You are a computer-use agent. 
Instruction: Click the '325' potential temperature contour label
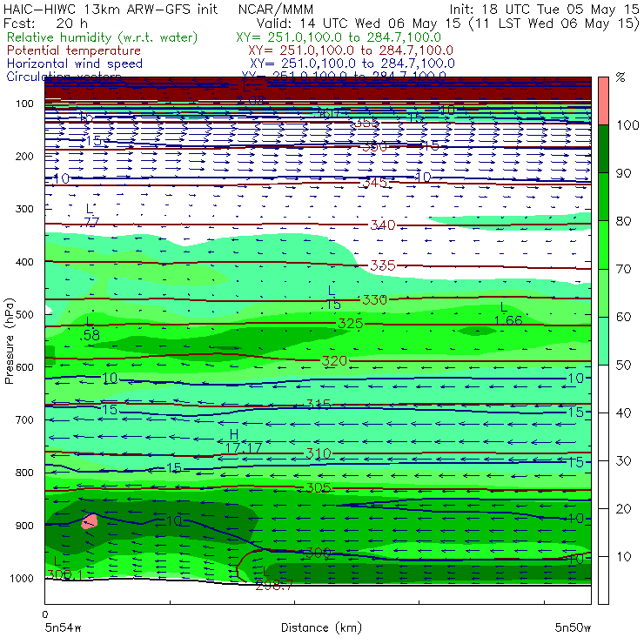point(351,324)
